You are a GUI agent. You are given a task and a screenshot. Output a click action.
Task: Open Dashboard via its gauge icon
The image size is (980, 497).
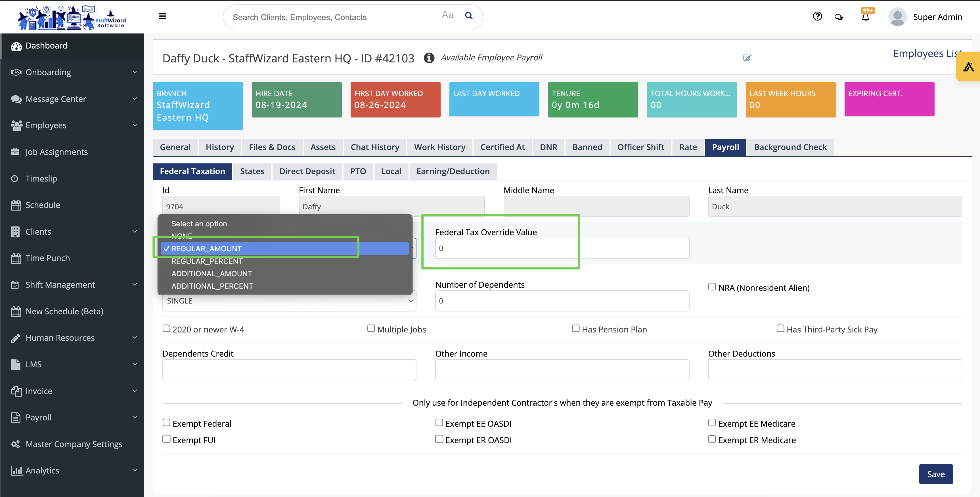pos(16,46)
